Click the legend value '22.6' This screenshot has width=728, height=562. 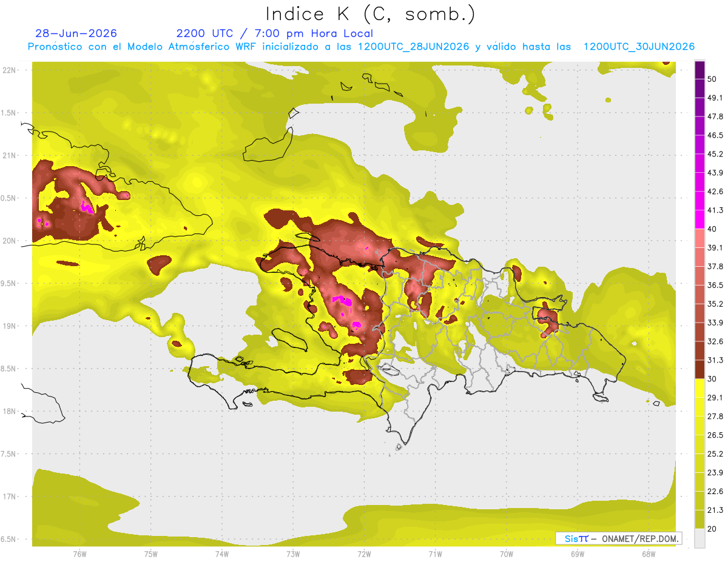[715, 492]
